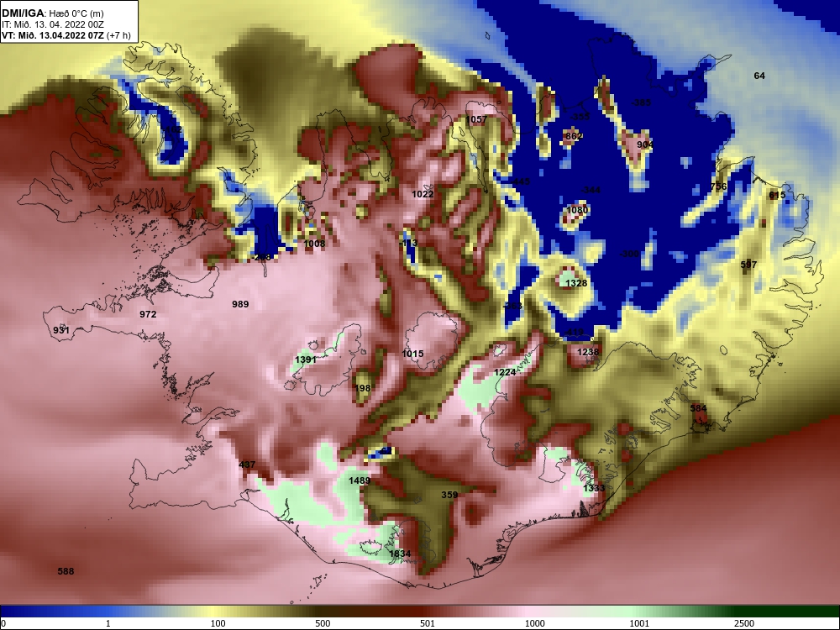Click the legend label 1001
The height and width of the screenshot is (630, 840).
click(x=639, y=623)
